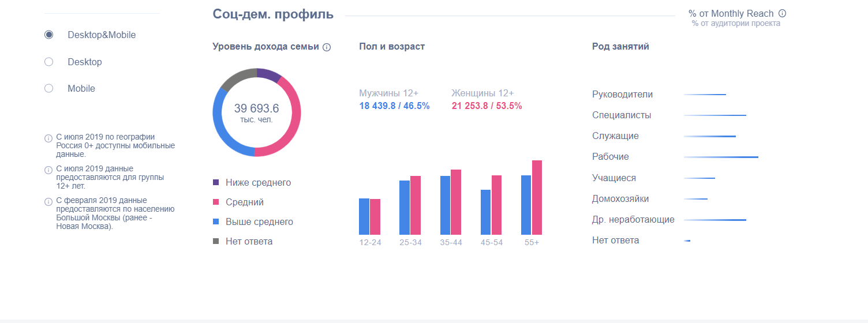Click the blue male bar for 12-24

(x=364, y=216)
